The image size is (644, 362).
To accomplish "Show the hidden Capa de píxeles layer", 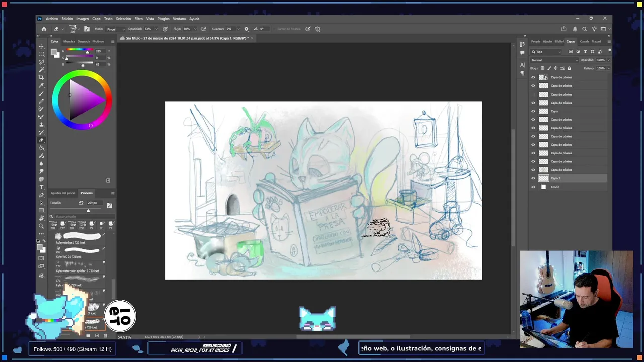I will (533, 94).
